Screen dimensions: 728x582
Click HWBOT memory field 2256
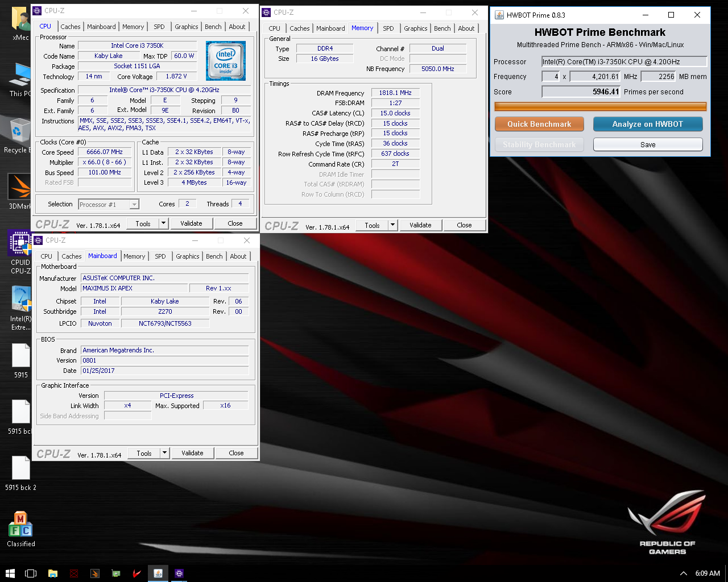(x=659, y=76)
